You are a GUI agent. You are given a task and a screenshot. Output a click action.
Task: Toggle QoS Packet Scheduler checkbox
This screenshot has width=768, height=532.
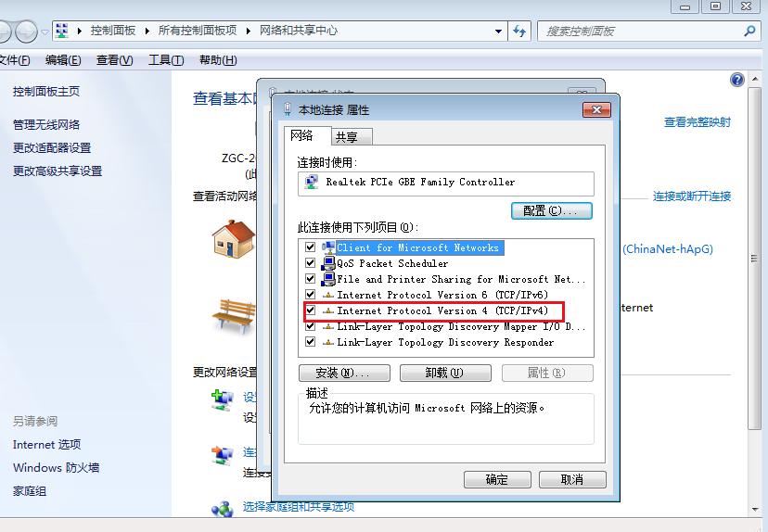click(310, 263)
